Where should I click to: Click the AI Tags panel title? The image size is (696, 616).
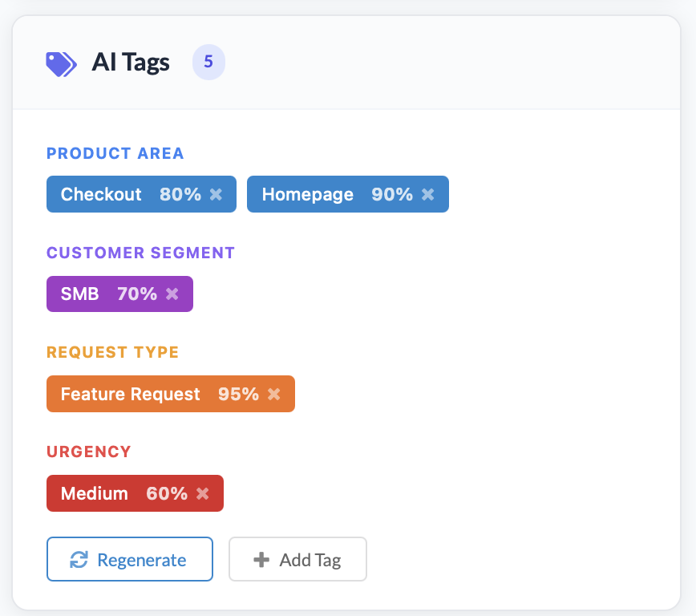click(131, 63)
